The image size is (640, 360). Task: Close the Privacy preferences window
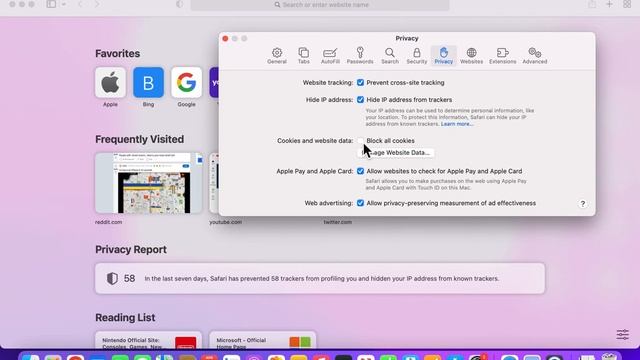[225, 38]
